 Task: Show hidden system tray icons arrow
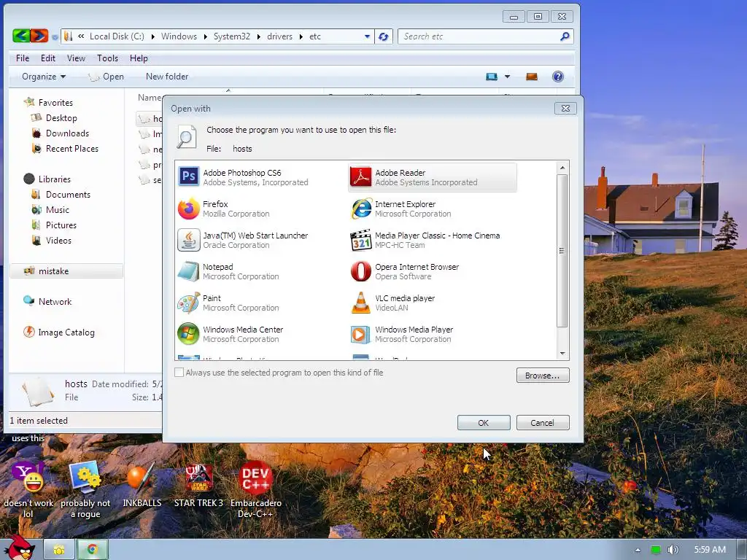(638, 550)
